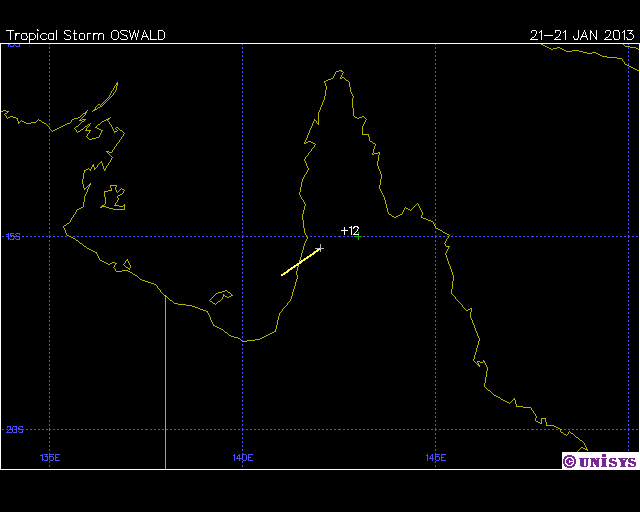Click the green cross marker beside +12
The height and width of the screenshot is (512, 640).
click(357, 236)
